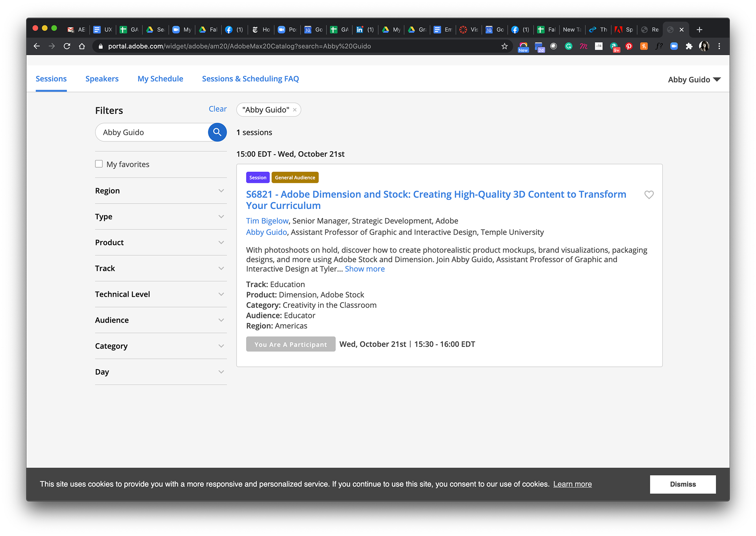Expand the Region filter
The image size is (756, 536).
(x=161, y=190)
